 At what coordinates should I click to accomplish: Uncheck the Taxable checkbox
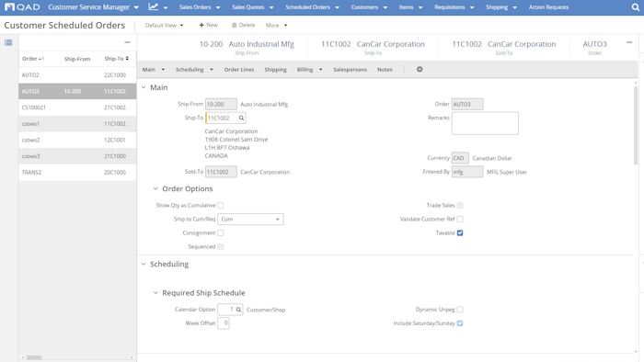tap(460, 232)
